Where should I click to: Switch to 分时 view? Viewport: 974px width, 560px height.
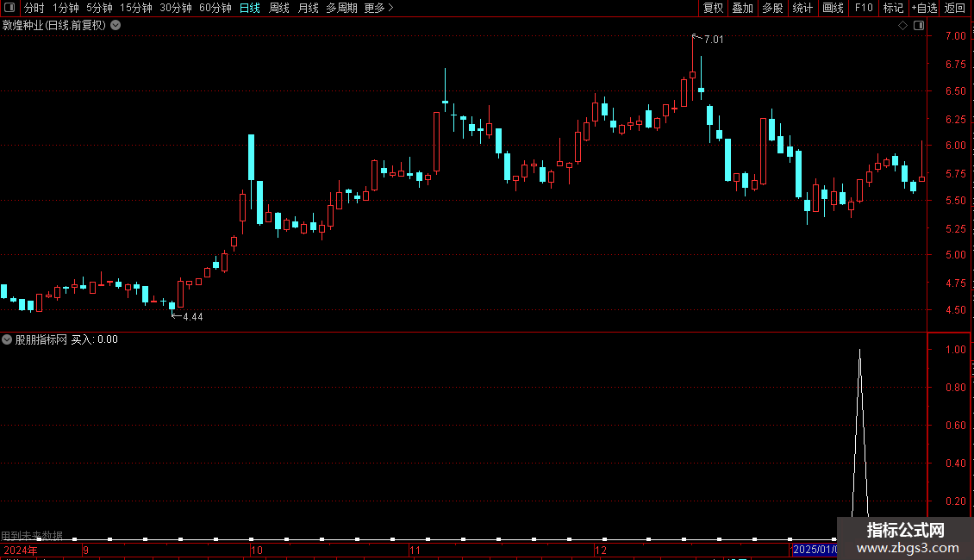coord(34,8)
